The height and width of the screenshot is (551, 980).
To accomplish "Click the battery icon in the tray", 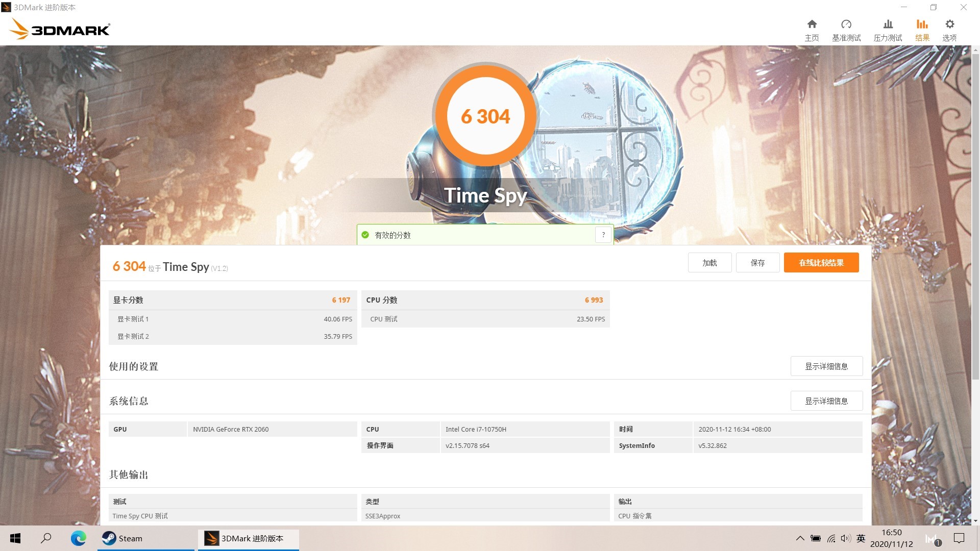I will coord(816,538).
